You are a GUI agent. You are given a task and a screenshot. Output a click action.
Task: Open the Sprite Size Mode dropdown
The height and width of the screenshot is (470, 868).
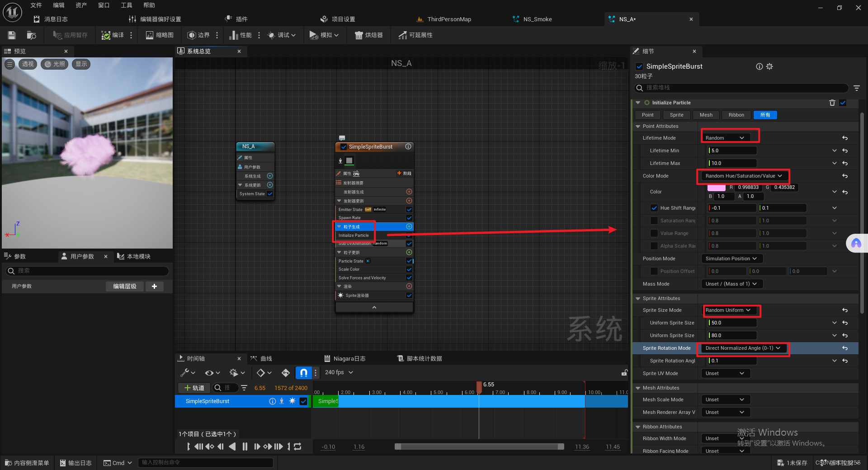(x=729, y=310)
